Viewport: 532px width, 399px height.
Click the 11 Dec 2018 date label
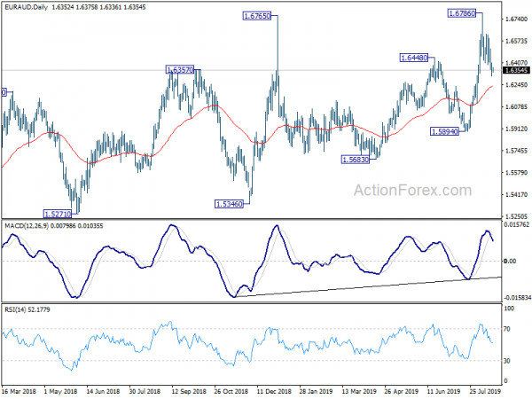(274, 391)
